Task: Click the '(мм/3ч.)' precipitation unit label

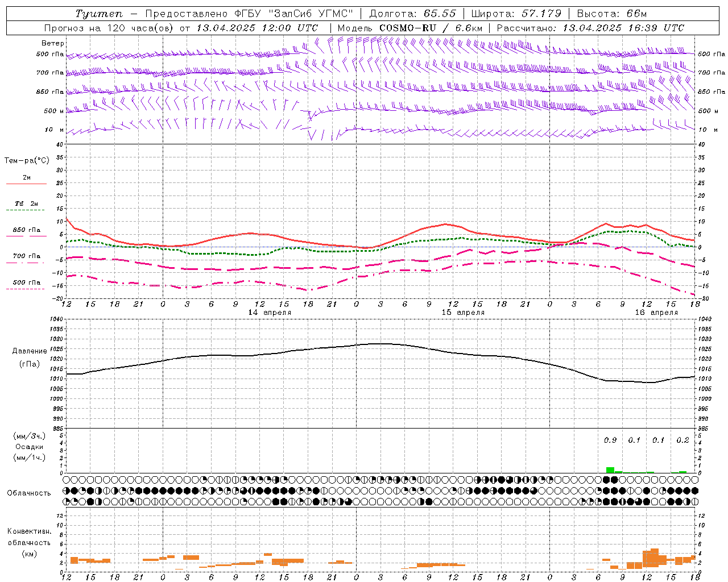Action: [x=29, y=436]
